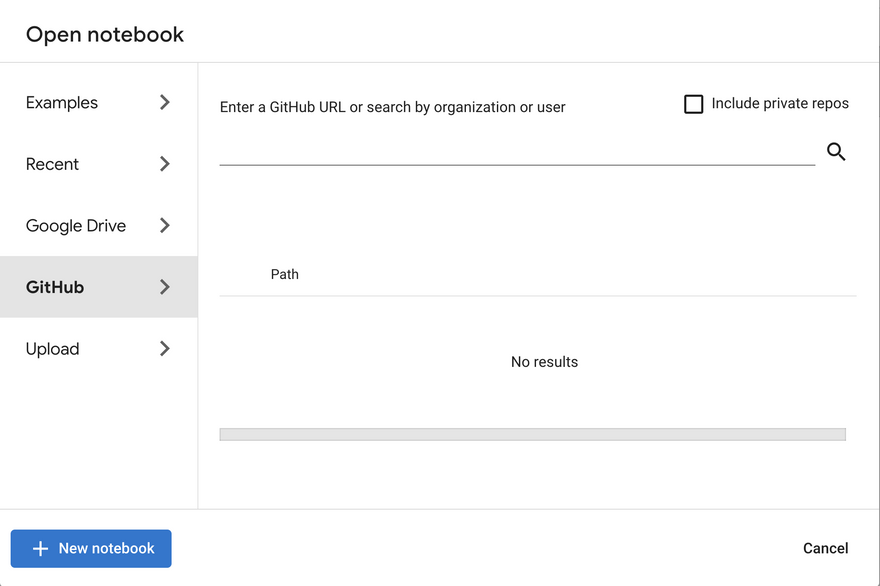Click the Include private repos label
Viewport: 880px width, 586px height.
point(780,103)
